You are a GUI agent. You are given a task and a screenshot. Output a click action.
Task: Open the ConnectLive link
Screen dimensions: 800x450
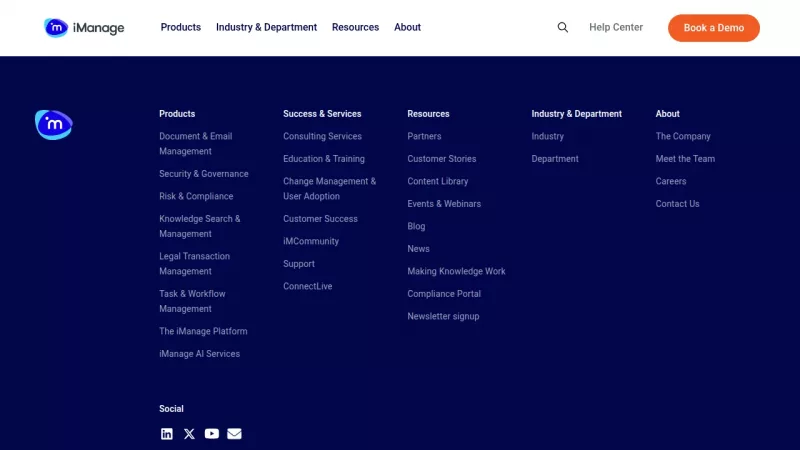pos(308,286)
